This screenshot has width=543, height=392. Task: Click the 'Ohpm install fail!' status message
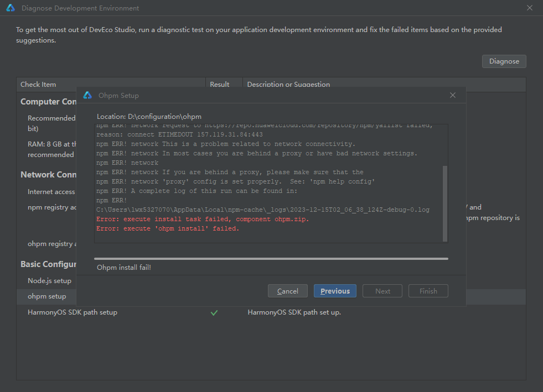tap(123, 268)
